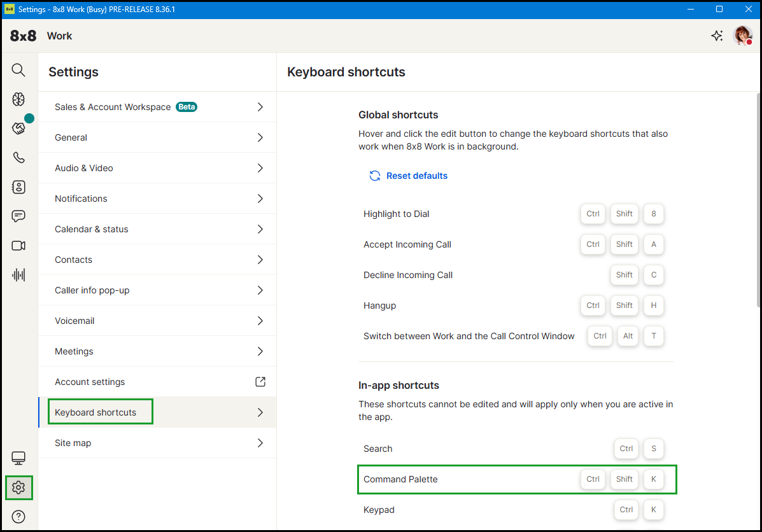
Task: Click the Decline Incoming Call label
Action: point(407,275)
